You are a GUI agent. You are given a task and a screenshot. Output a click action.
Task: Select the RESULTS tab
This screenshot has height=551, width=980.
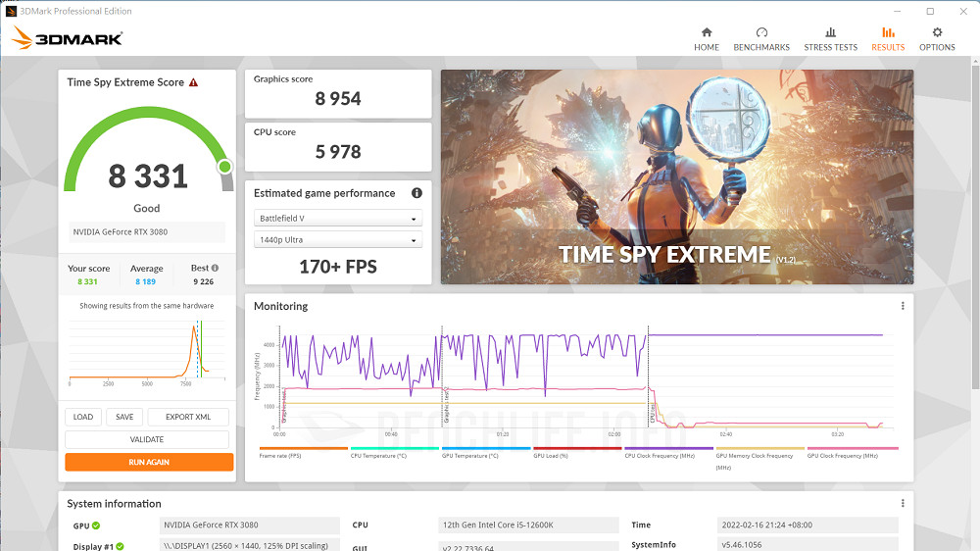pyautogui.click(x=888, y=39)
